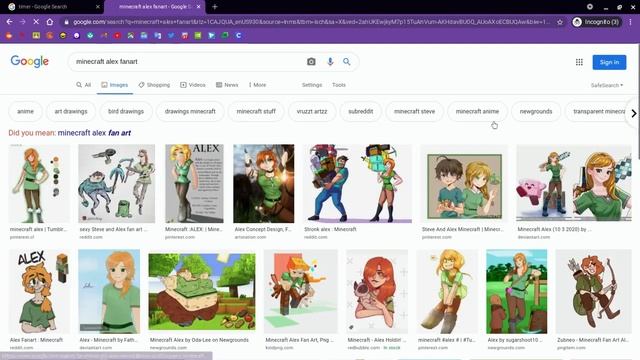Open the blue letter C bookmark
Screen dimensions: 640x360
[x=238, y=36]
